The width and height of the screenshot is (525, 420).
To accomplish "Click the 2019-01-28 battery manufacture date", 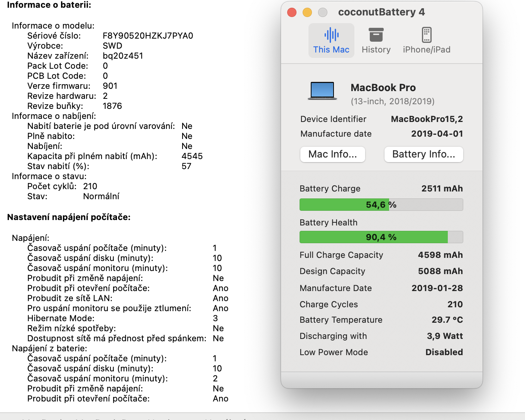I will click(x=437, y=288).
